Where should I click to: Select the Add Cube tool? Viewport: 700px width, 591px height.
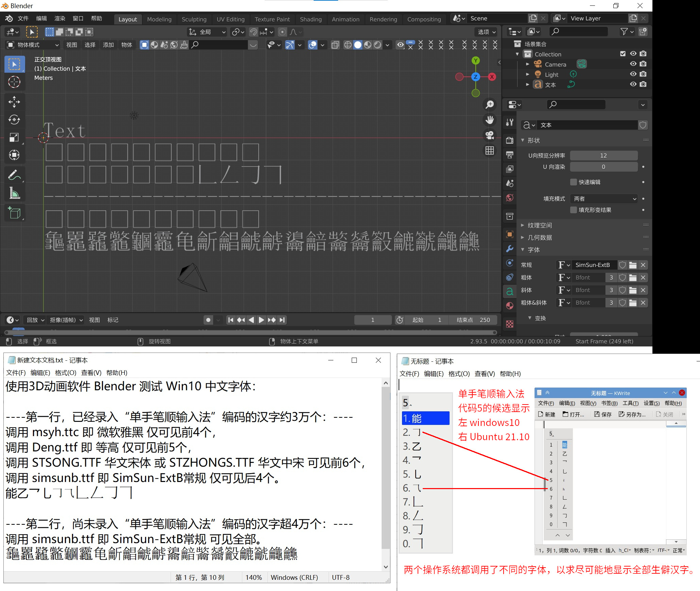point(14,213)
